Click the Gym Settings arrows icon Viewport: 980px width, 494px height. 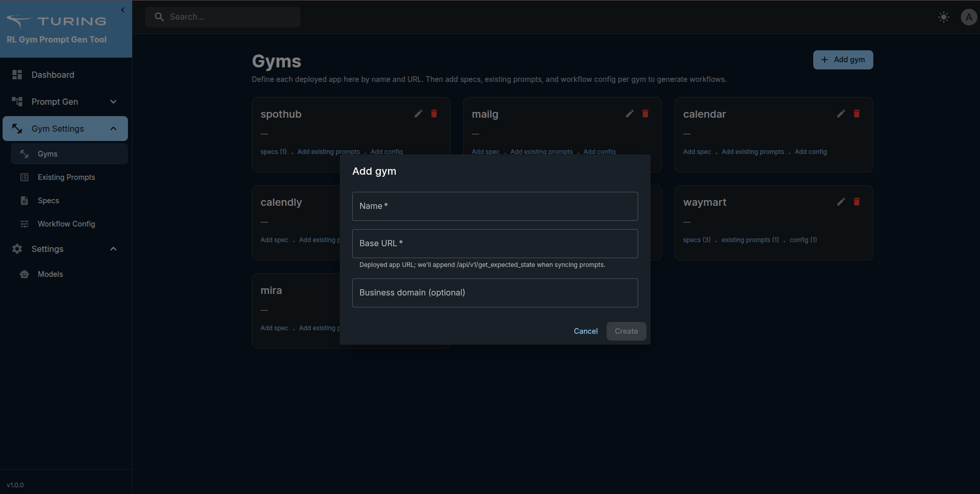click(x=17, y=129)
